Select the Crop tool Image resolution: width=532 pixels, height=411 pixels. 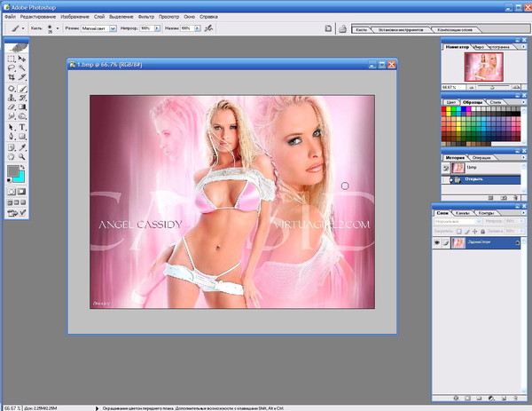coord(12,77)
